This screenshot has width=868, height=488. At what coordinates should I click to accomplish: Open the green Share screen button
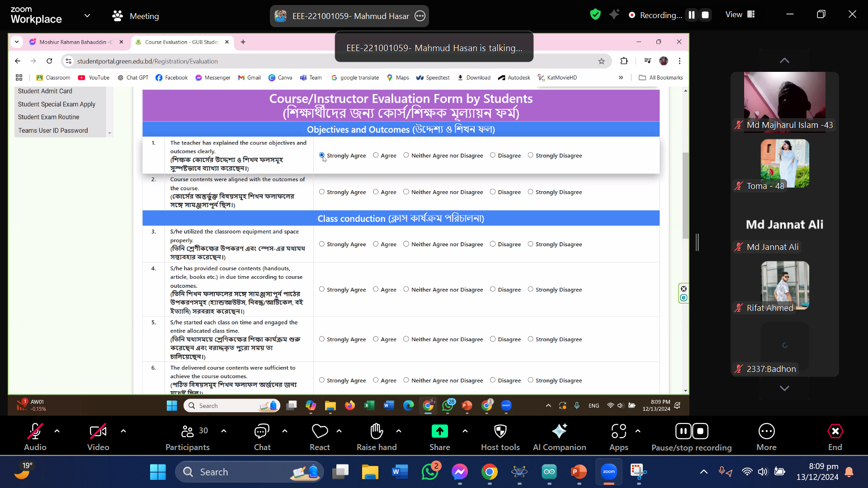pyautogui.click(x=439, y=432)
